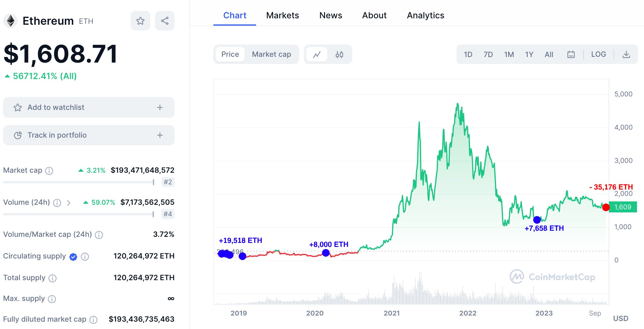Expand the Volume (24h) details chevron
This screenshot has height=329, width=644.
pyautogui.click(x=69, y=202)
